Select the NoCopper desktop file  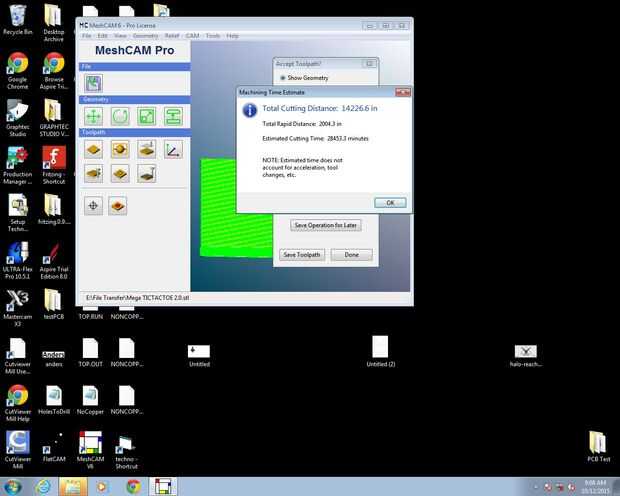coord(91,399)
